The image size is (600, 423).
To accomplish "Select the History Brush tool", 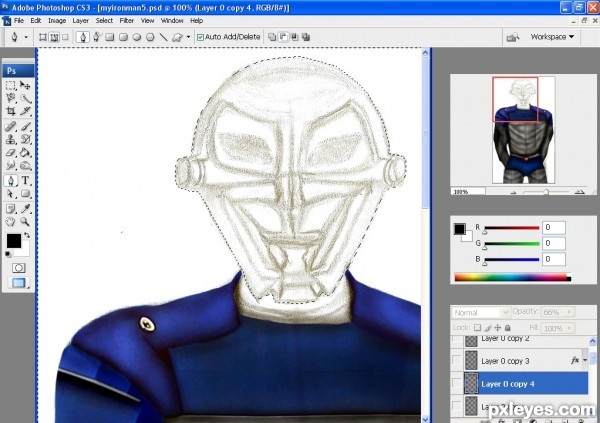I will pos(25,139).
